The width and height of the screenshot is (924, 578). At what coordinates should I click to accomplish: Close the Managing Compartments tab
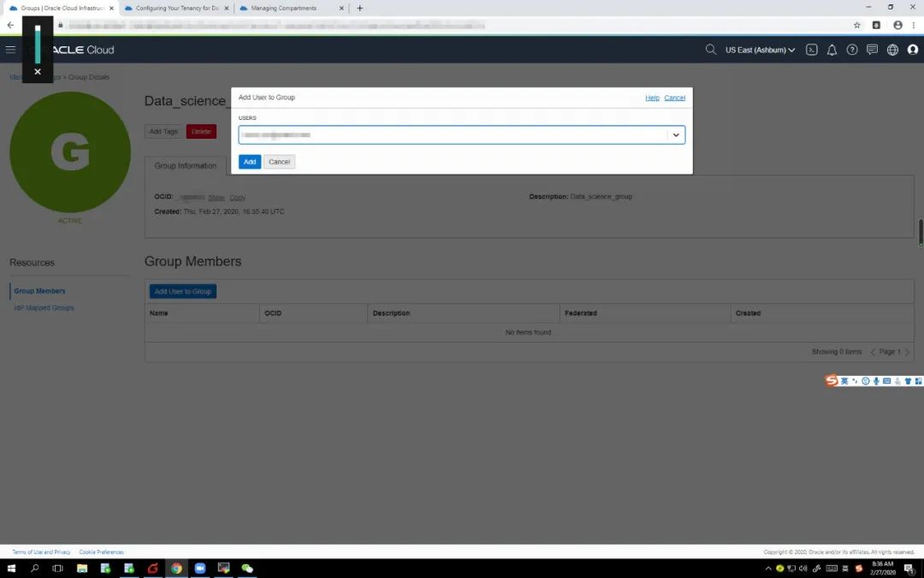coord(341,9)
